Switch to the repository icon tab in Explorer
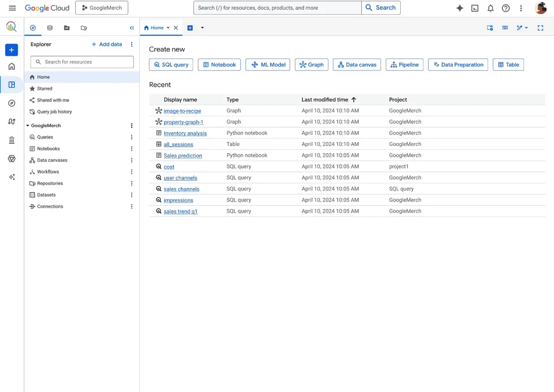Image resolution: width=554 pixels, height=392 pixels. pos(84,28)
